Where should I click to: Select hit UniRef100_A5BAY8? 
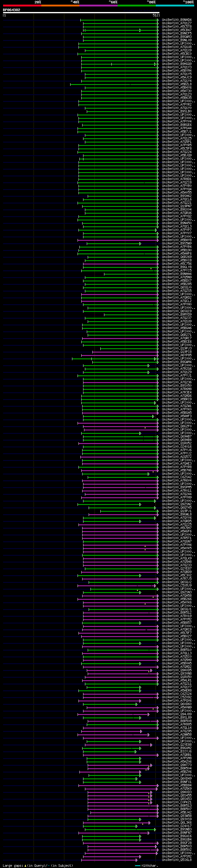pyautogui.click(x=177, y=240)
